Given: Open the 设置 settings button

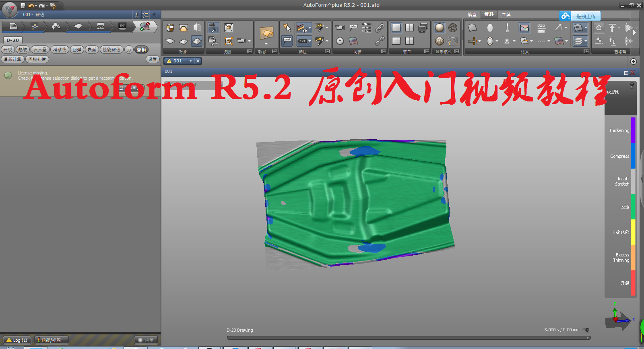Looking at the screenshot, I should tap(153, 59).
